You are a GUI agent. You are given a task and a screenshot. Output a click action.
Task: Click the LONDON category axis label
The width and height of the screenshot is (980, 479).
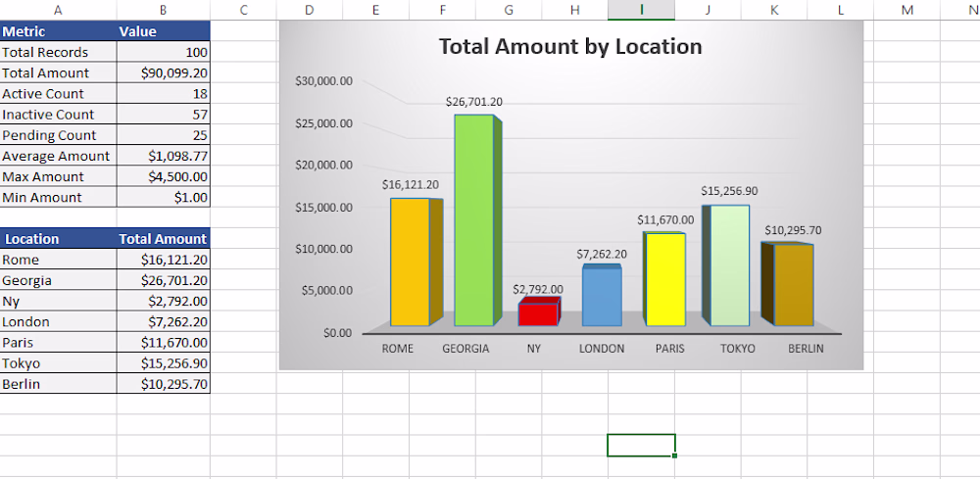602,349
